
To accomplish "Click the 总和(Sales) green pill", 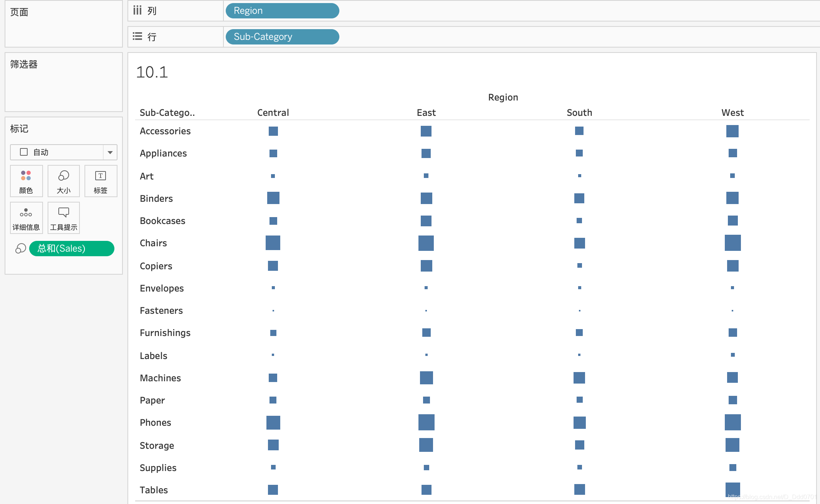I will click(x=72, y=249).
